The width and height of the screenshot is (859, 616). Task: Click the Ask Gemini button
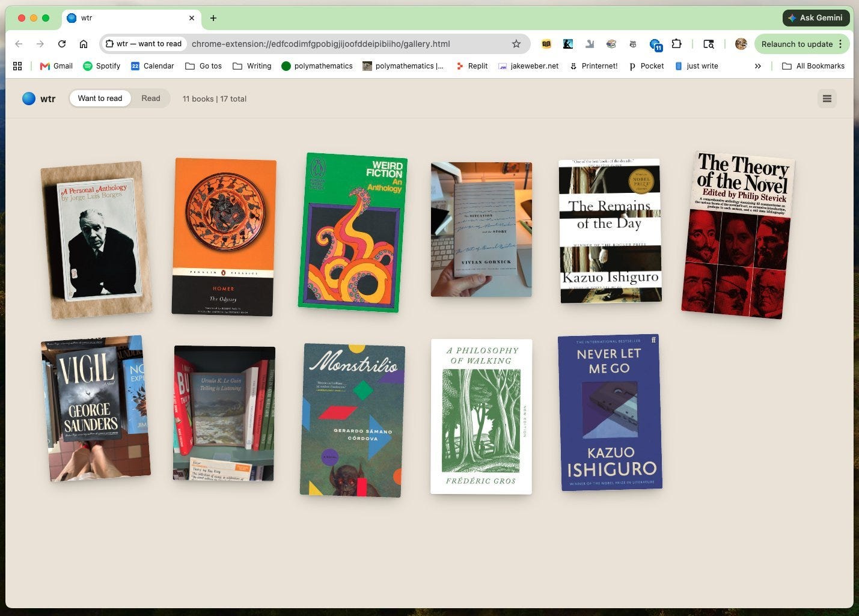[x=816, y=18]
